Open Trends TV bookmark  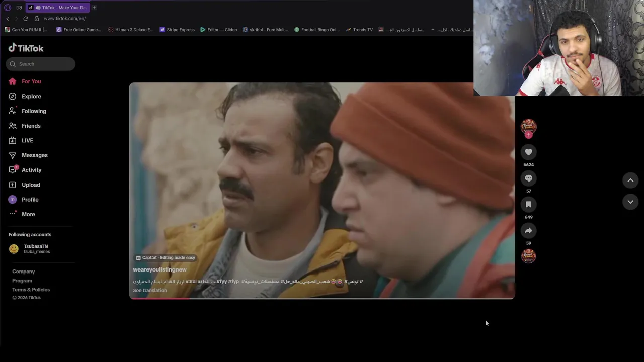tap(359, 30)
